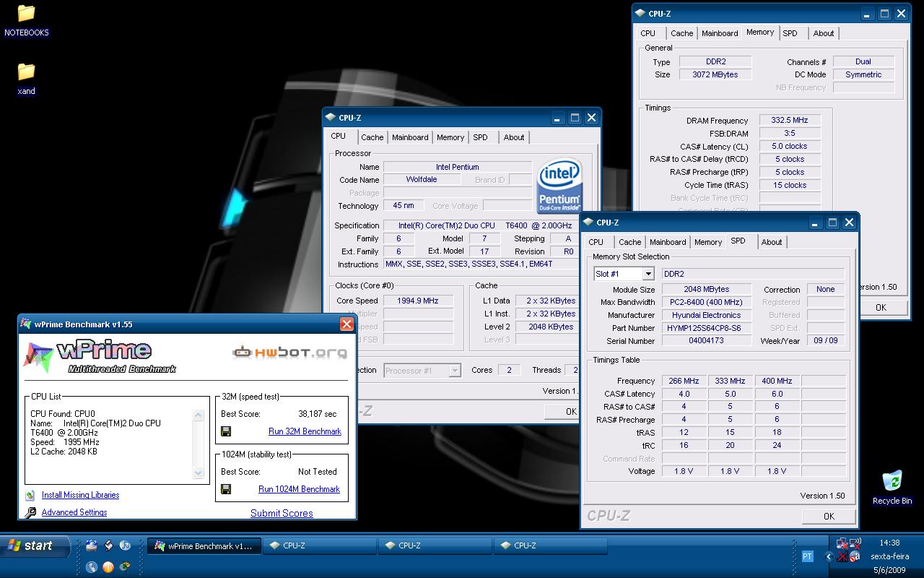Click the wrench icon beside Advanced Settings

30,512
